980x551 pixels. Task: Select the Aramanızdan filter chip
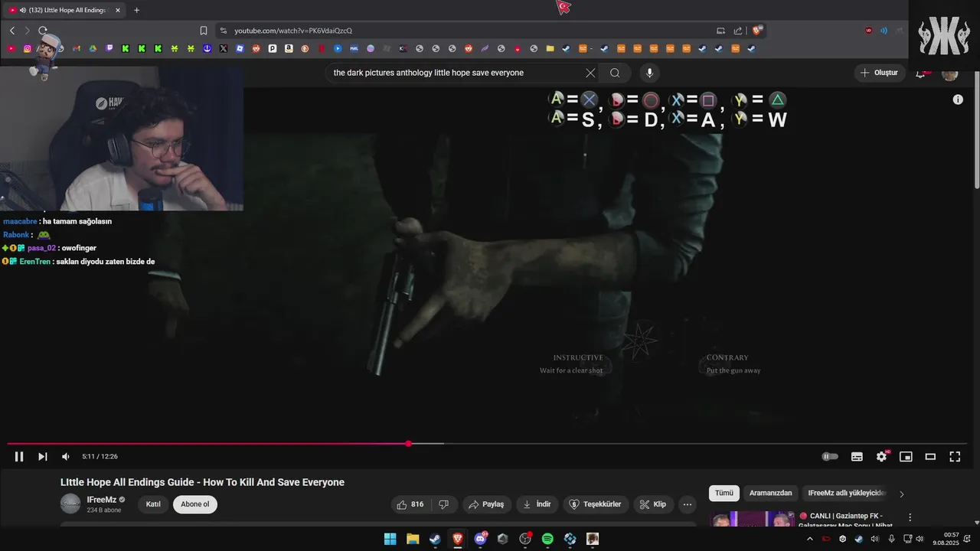pyautogui.click(x=770, y=493)
